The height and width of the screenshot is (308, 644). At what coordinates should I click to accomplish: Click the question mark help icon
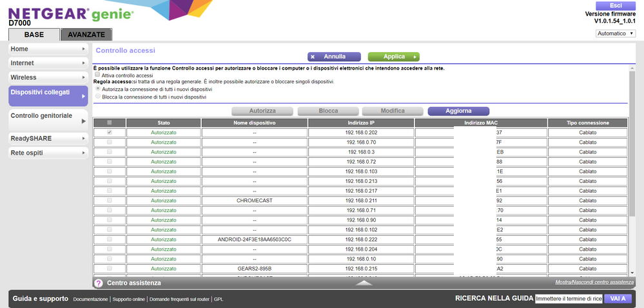point(99,283)
